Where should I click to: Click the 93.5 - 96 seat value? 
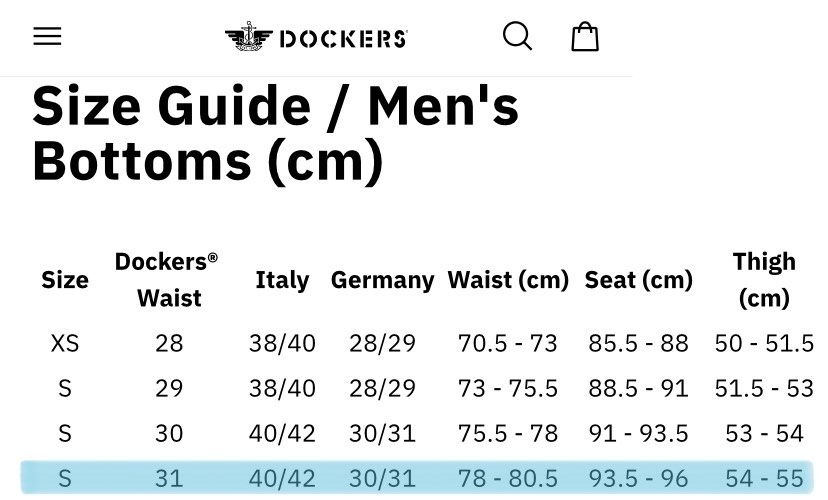pyautogui.click(x=638, y=478)
